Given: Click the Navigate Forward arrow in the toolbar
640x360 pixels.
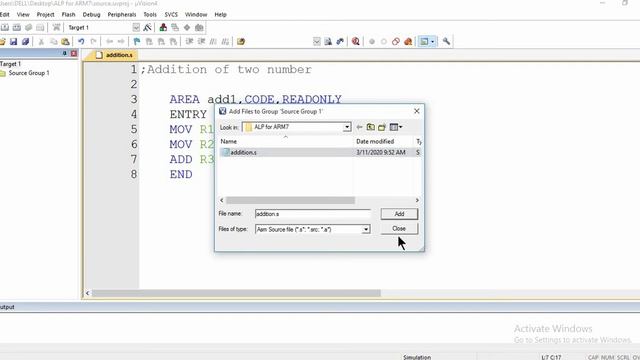Looking at the screenshot, I should [121, 41].
